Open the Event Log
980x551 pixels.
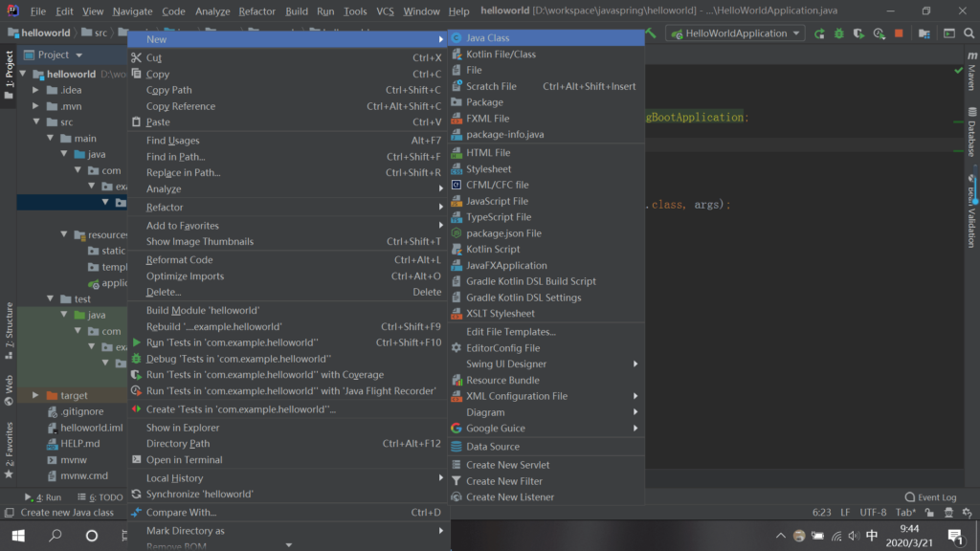click(930, 497)
